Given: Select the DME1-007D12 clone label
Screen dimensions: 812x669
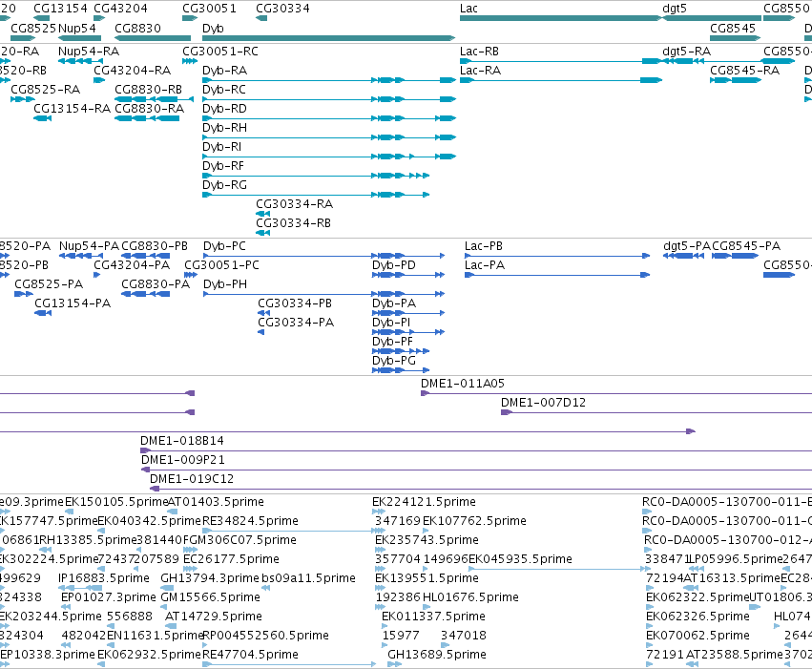Looking at the screenshot, I should (543, 403).
